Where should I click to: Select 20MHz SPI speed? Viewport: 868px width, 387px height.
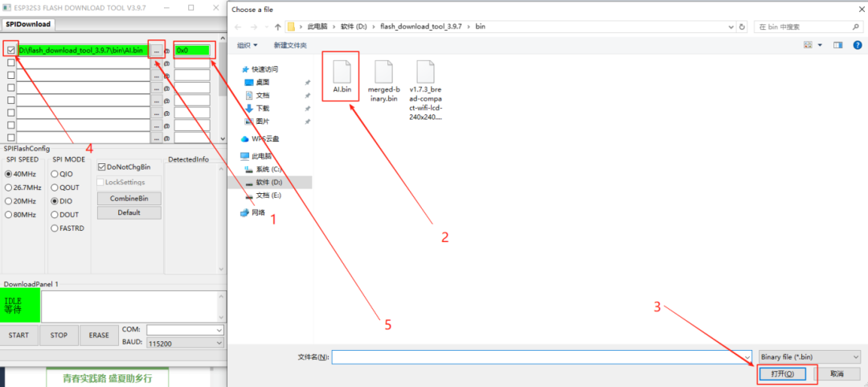pyautogui.click(x=8, y=200)
